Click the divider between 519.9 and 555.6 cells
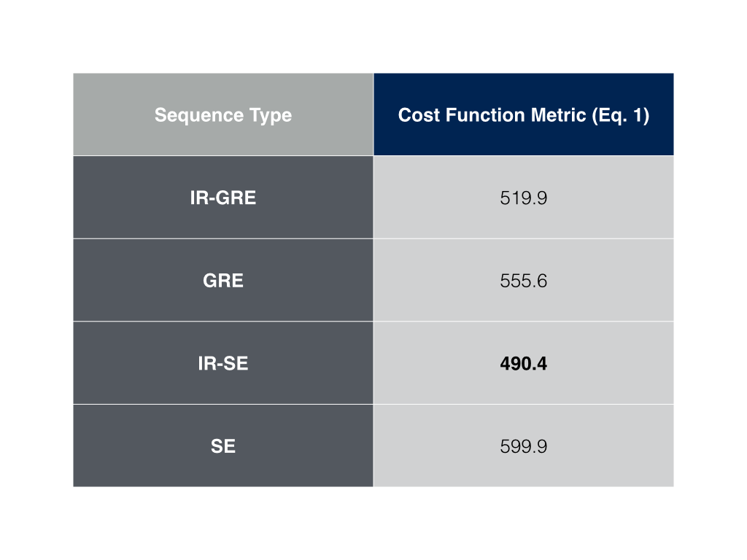Screen dimensions: 747x560 523,238
